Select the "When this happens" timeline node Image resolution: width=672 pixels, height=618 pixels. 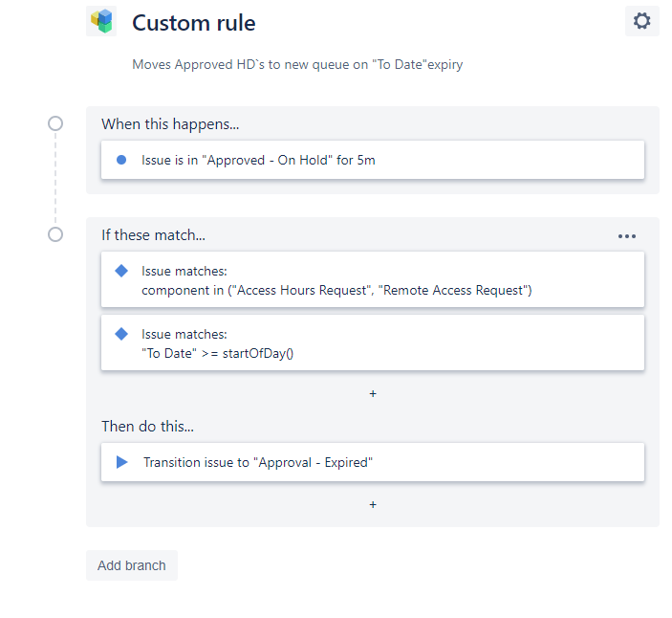tap(55, 123)
